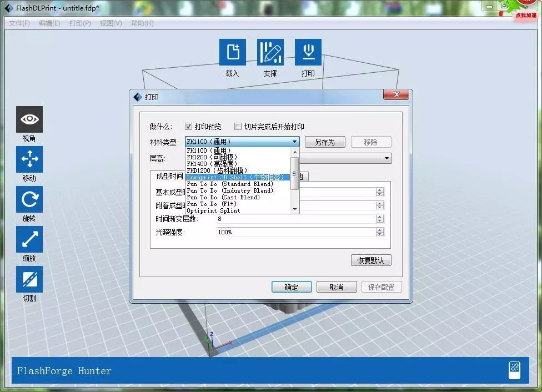
Task: Click the 时间渐变层数 spinner arrows
Action: pos(379,219)
